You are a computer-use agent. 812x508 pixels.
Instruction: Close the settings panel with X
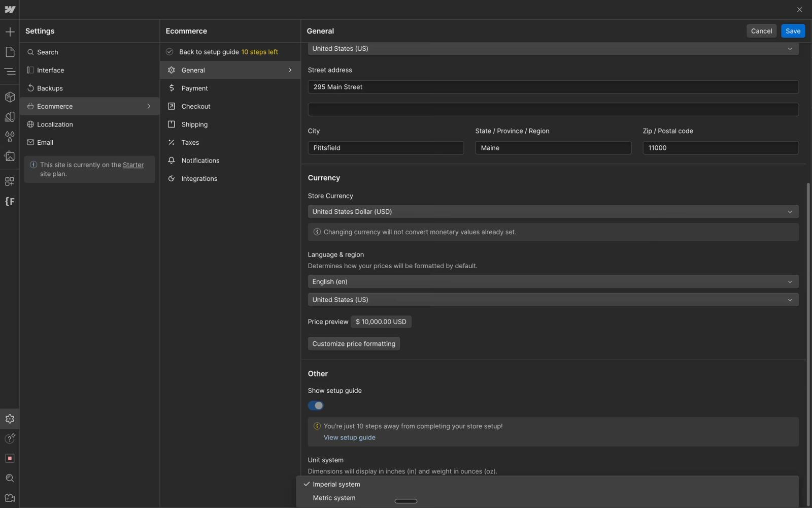tap(799, 10)
